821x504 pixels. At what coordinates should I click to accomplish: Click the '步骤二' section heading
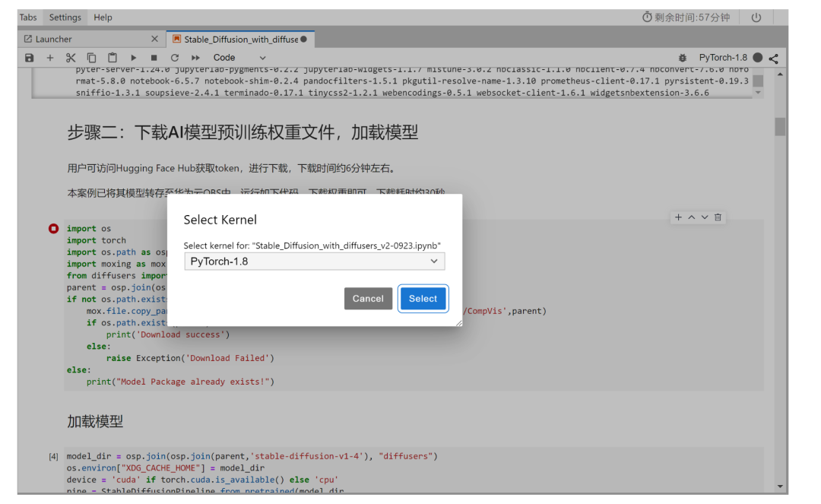[x=242, y=132]
